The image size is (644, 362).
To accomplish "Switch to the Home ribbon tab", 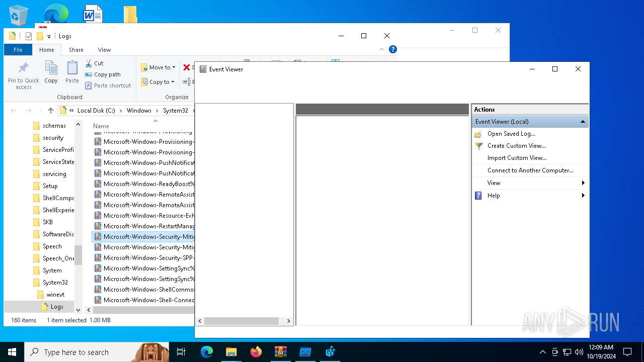I will (x=47, y=50).
